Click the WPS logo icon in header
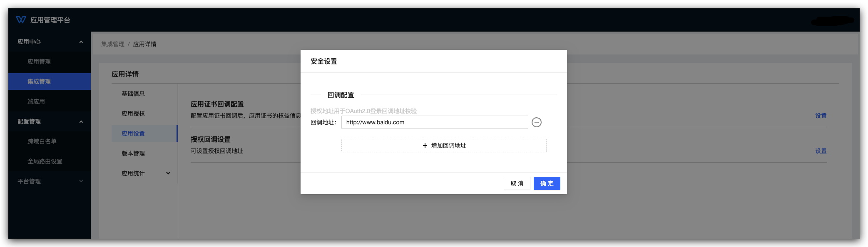Viewport: 868px width, 247px height. pos(21,20)
